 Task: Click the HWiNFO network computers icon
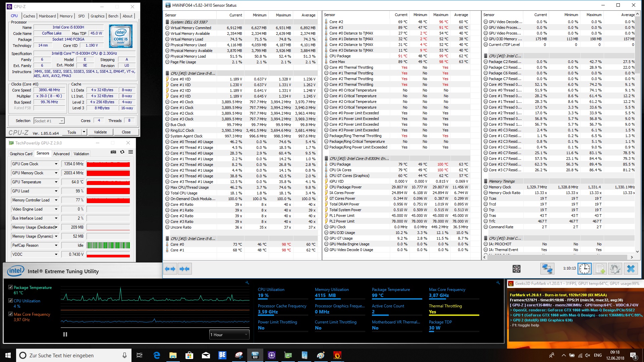tap(547, 269)
